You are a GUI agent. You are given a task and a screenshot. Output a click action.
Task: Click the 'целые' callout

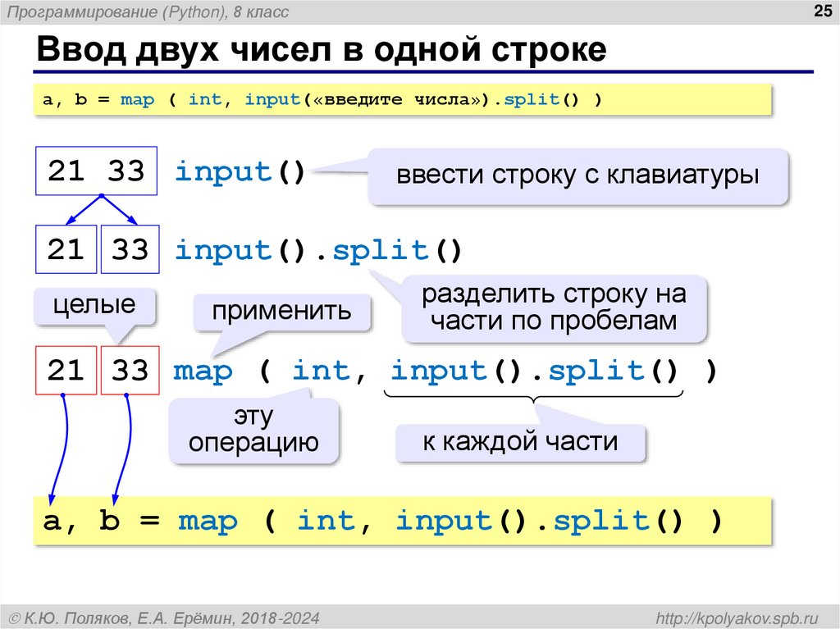pyautogui.click(x=94, y=306)
